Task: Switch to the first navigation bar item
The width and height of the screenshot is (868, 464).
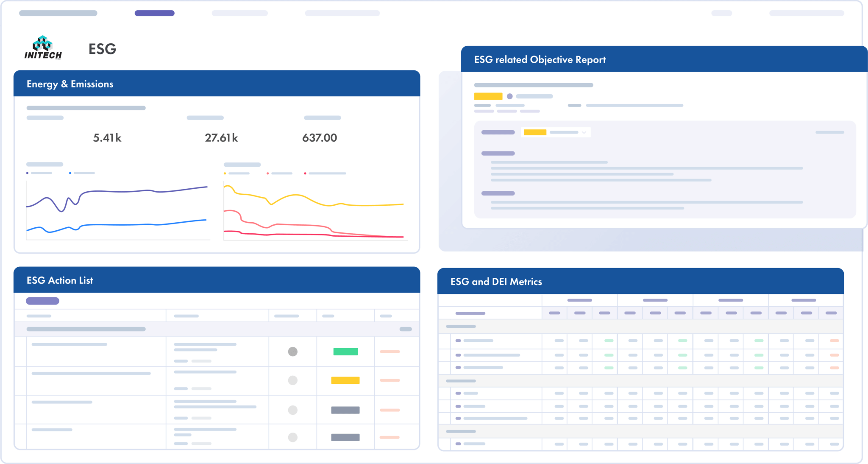Action: pos(58,13)
